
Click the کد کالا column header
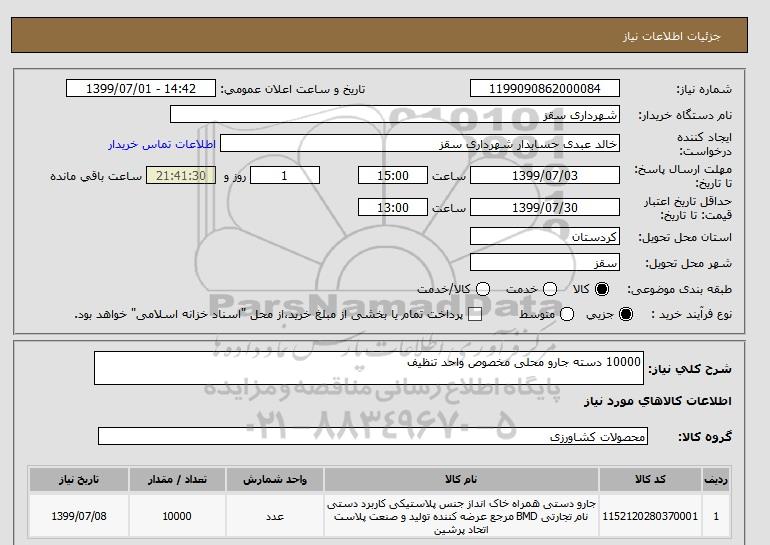tap(650, 480)
